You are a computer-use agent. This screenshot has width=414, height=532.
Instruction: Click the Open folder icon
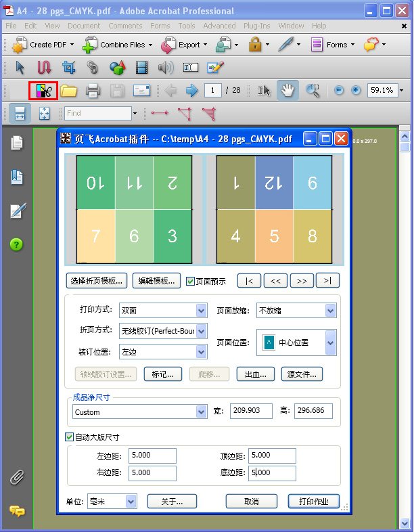(68, 91)
